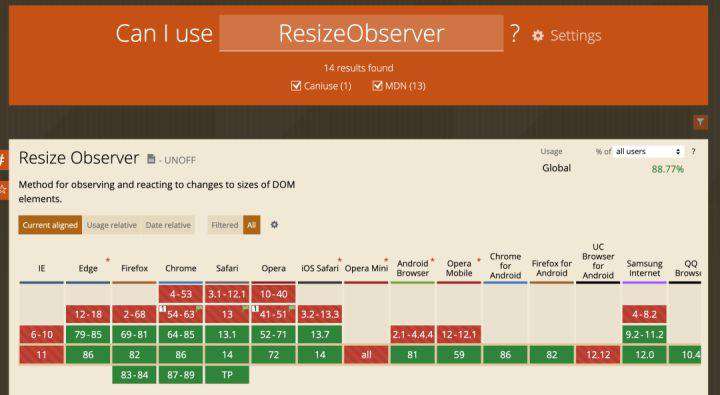720x395 pixels.
Task: Click Samsung Internet 4-8.2 cell
Action: click(x=645, y=314)
